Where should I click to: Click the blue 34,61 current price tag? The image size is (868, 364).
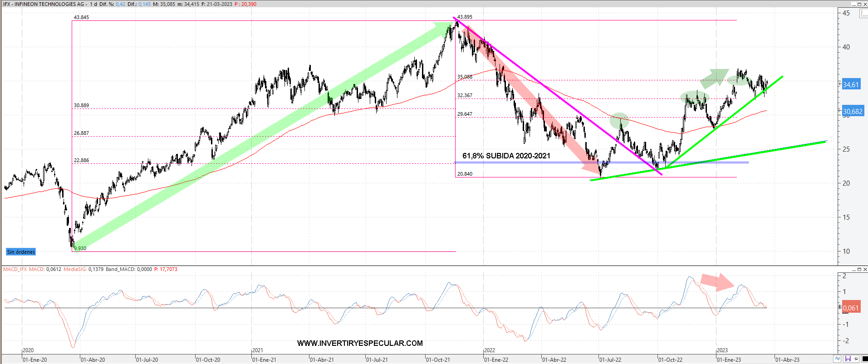(x=851, y=84)
